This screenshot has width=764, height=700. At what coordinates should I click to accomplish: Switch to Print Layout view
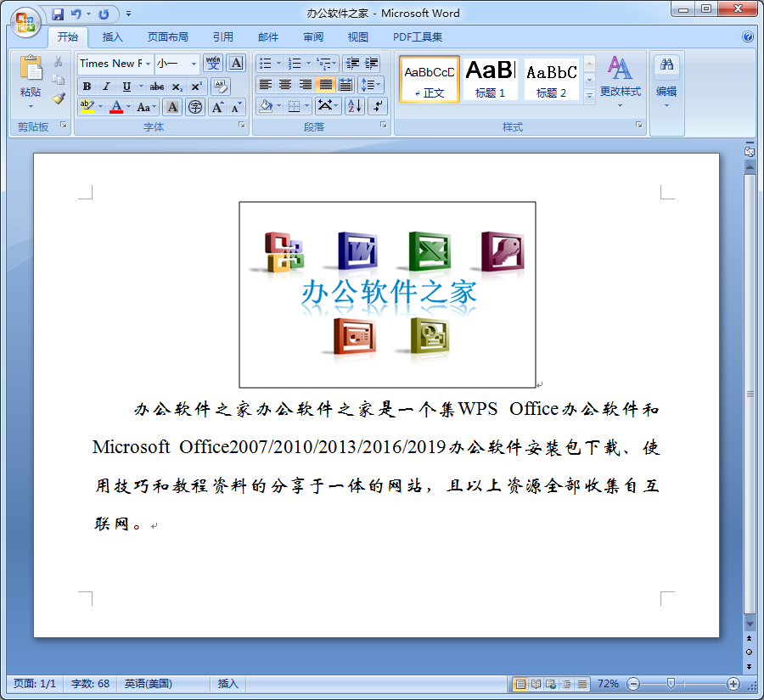pos(520,685)
